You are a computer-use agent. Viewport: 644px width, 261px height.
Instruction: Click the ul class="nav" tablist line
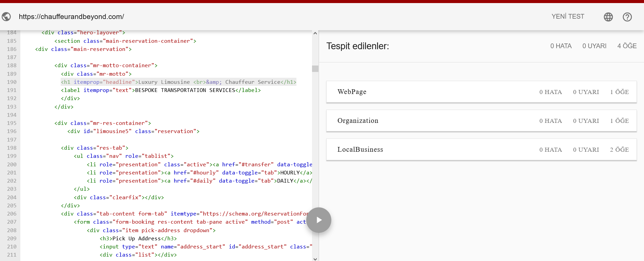[124, 156]
